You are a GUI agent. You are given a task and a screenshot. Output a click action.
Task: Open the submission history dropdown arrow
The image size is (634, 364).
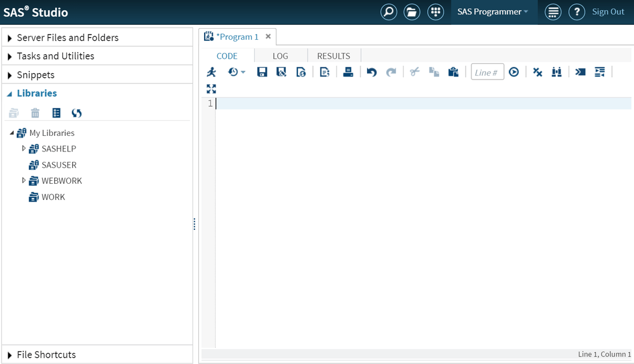(243, 73)
